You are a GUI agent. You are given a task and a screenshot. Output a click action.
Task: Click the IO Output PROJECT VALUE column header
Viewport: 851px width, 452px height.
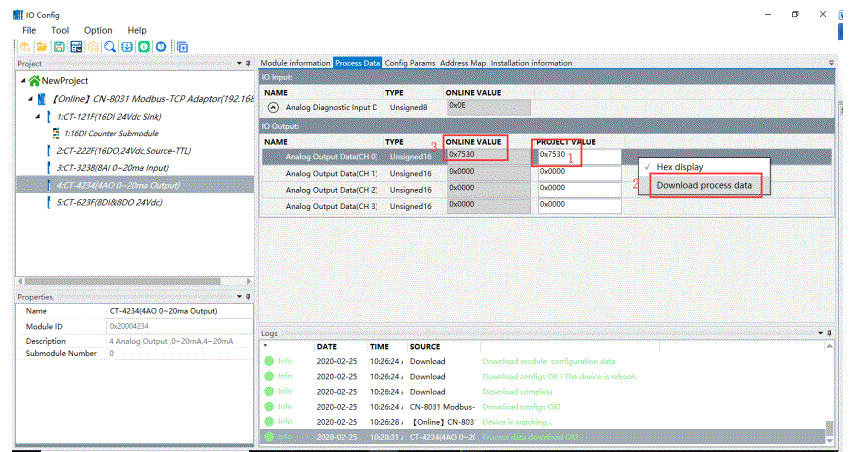[566, 142]
